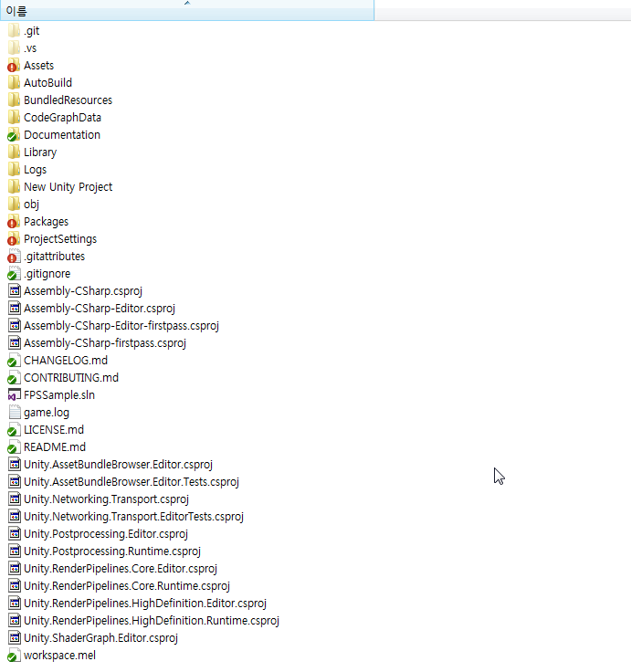Select the workspace.mel file name
The height and width of the screenshot is (672, 631).
click(x=59, y=656)
